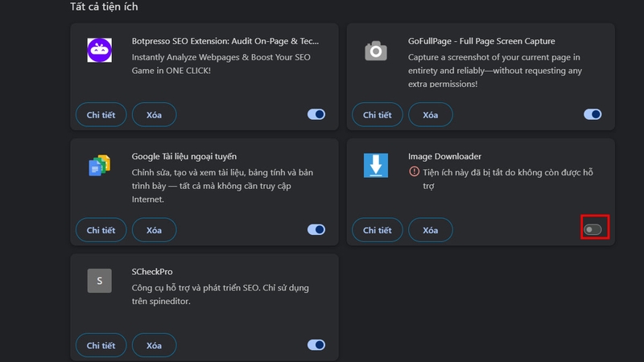Disable the Botpresso SEO Extension toggle
The image size is (644, 362).
[x=316, y=115]
